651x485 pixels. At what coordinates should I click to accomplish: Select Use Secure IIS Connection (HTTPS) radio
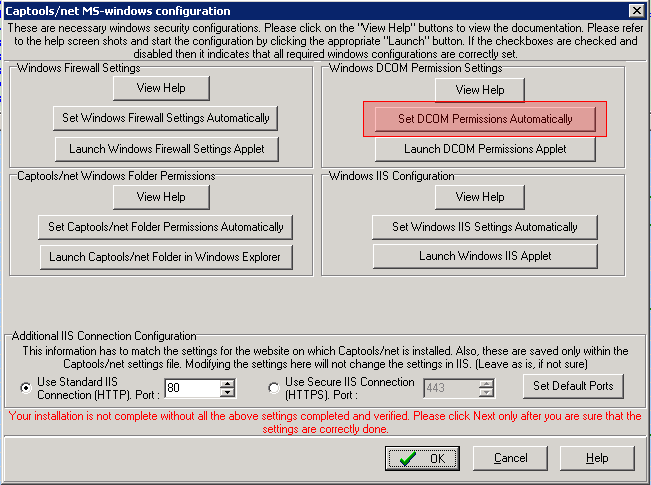[274, 388]
